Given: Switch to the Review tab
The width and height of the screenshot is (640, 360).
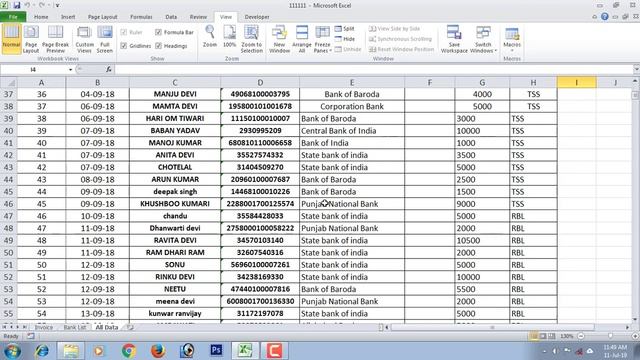Looking at the screenshot, I should click(198, 17).
